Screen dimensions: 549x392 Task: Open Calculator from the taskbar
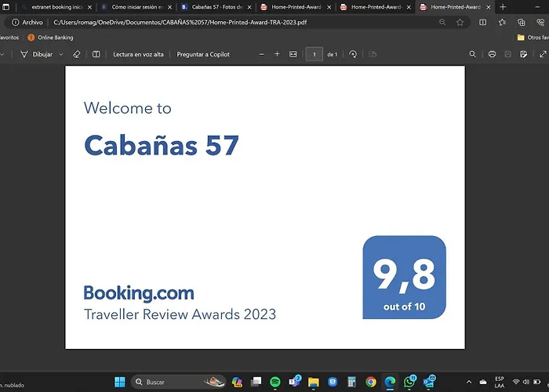[x=351, y=382]
